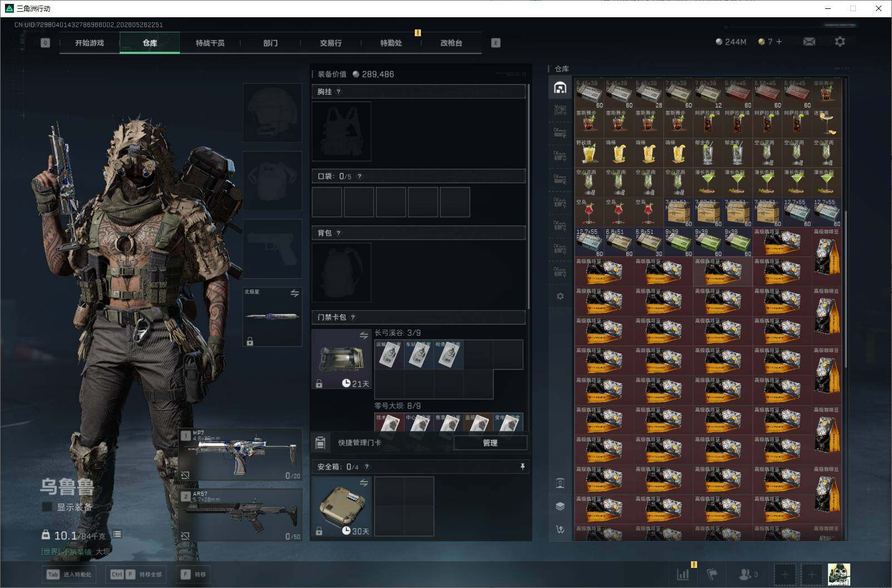This screenshot has width=892, height=588.
Task: Swap the 北极星 melee weapon
Action: pyautogui.click(x=295, y=293)
